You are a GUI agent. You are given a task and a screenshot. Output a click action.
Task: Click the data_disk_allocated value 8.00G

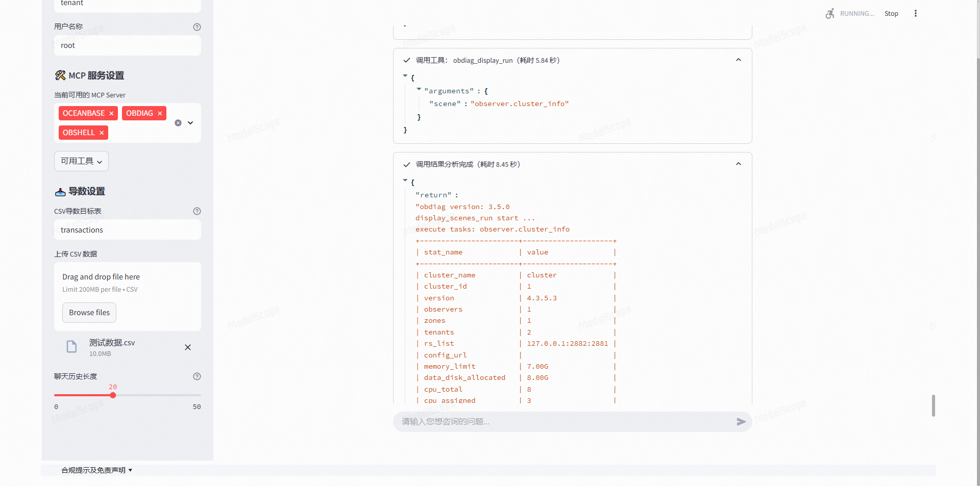537,378
